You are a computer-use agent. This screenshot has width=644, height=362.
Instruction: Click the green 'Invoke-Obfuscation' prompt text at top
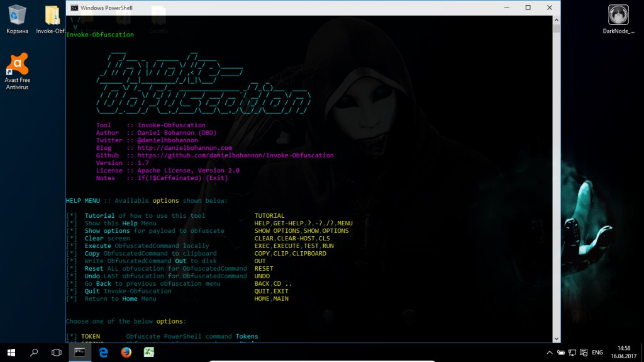coord(100,35)
